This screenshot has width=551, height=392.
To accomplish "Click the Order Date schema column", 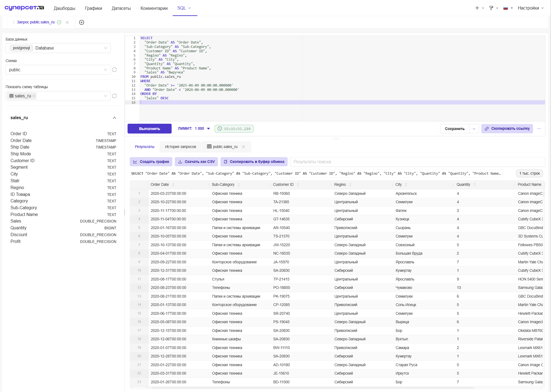I will pos(63,140).
